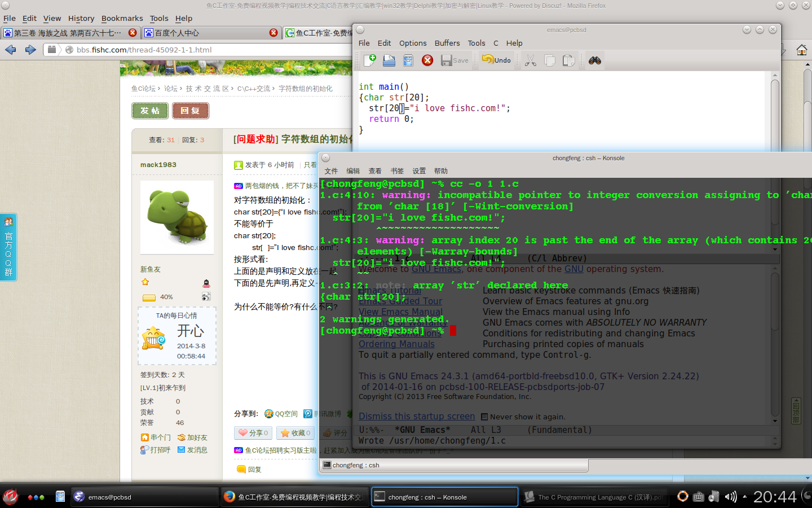Screen dimensions: 812x508
Task: Click volume speaker tray icon
Action: 731,497
